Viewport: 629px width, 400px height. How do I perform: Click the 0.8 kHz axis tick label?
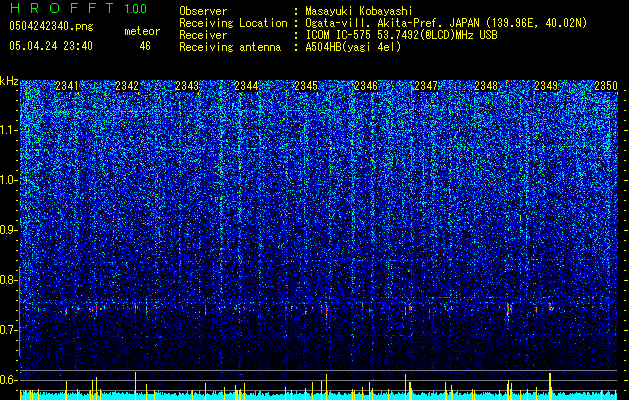(x=9, y=280)
